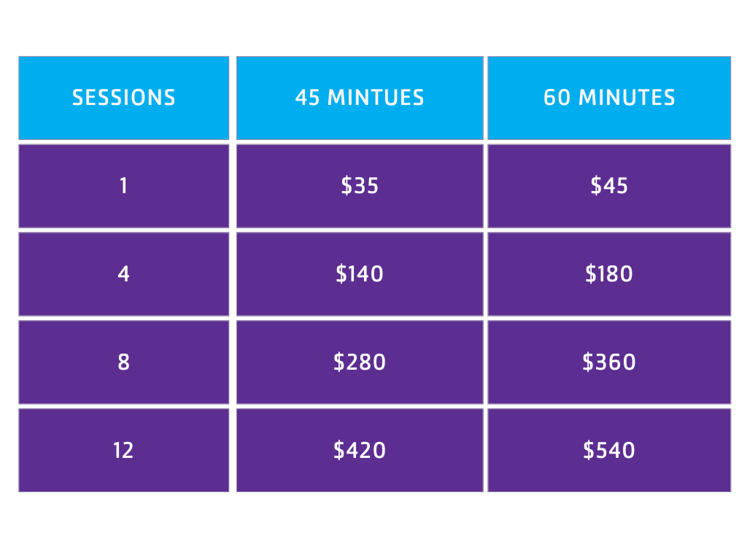The width and height of the screenshot is (747, 560).
Task: Click the 1 session row cell
Action: click(123, 186)
